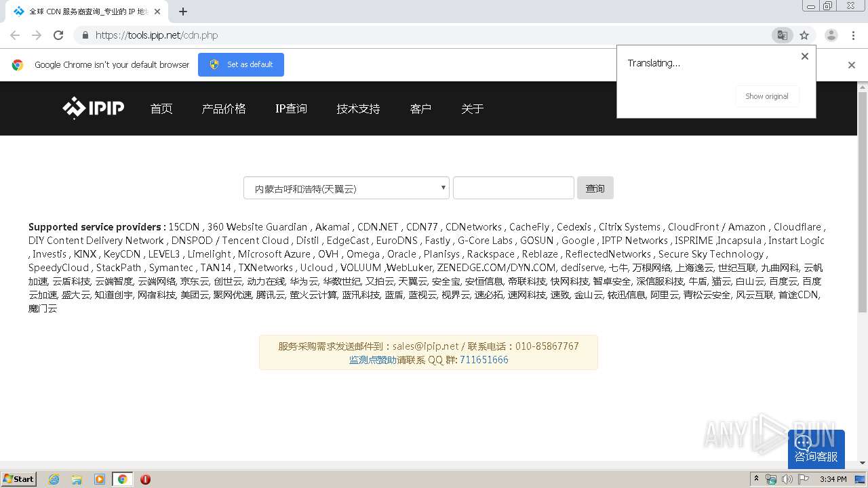
Task: Close the Translating popup
Action: tap(805, 56)
